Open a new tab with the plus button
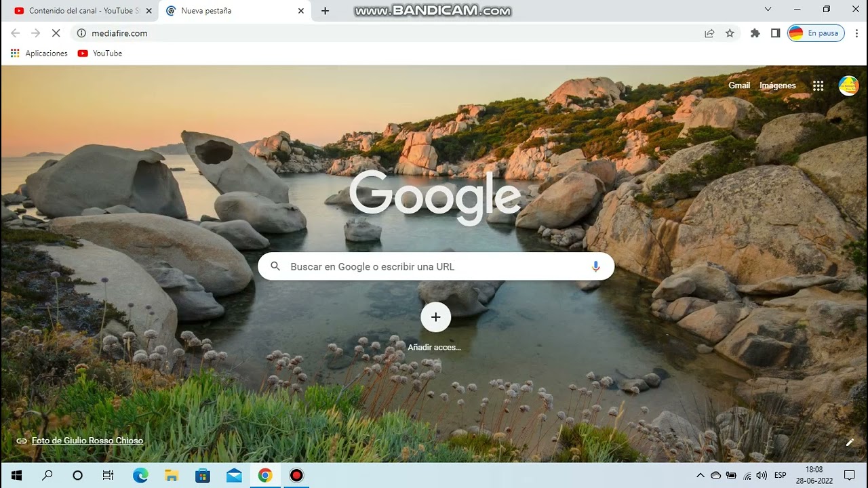The width and height of the screenshot is (868, 488). [x=325, y=11]
